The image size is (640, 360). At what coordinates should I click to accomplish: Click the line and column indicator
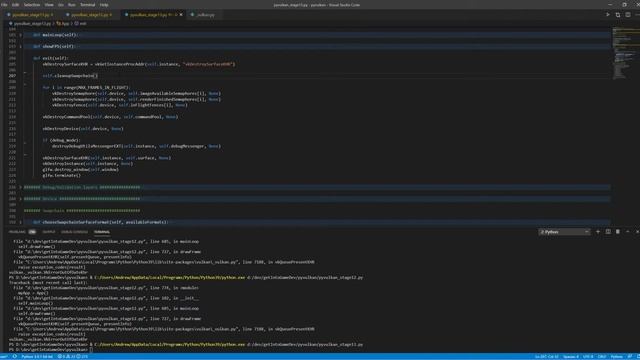(547, 357)
